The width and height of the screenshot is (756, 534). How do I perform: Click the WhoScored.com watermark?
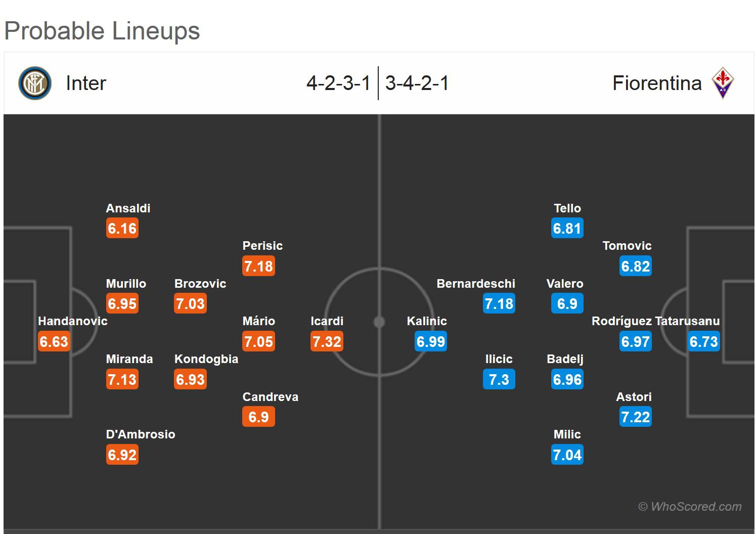[x=690, y=507]
